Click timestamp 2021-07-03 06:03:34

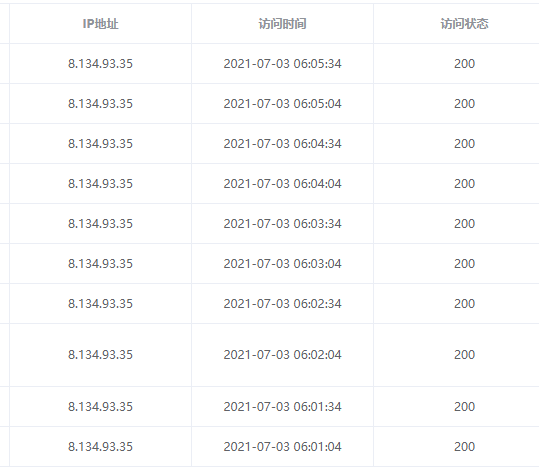coord(282,224)
